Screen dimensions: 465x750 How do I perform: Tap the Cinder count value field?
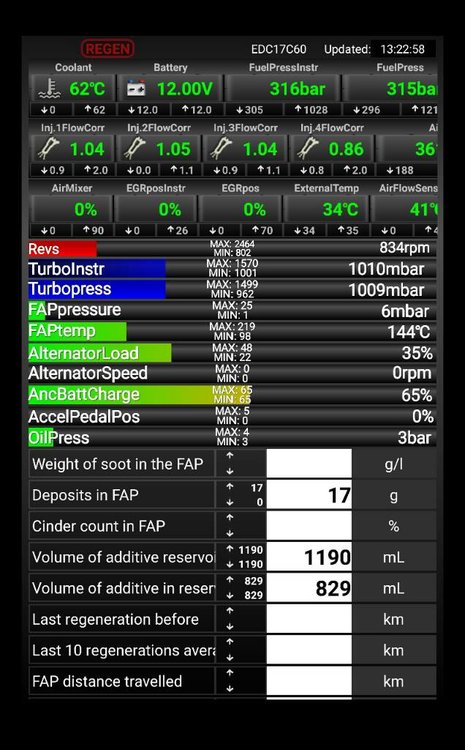[x=309, y=526]
